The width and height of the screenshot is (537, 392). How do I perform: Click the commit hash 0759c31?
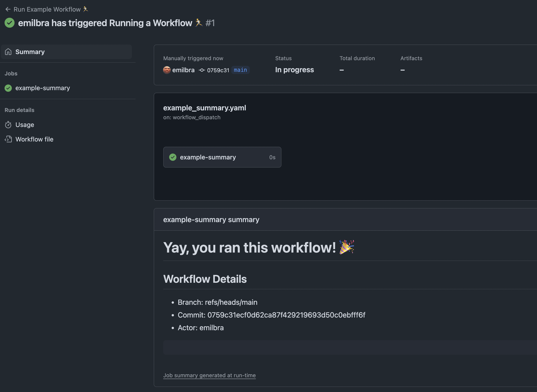pyautogui.click(x=218, y=70)
